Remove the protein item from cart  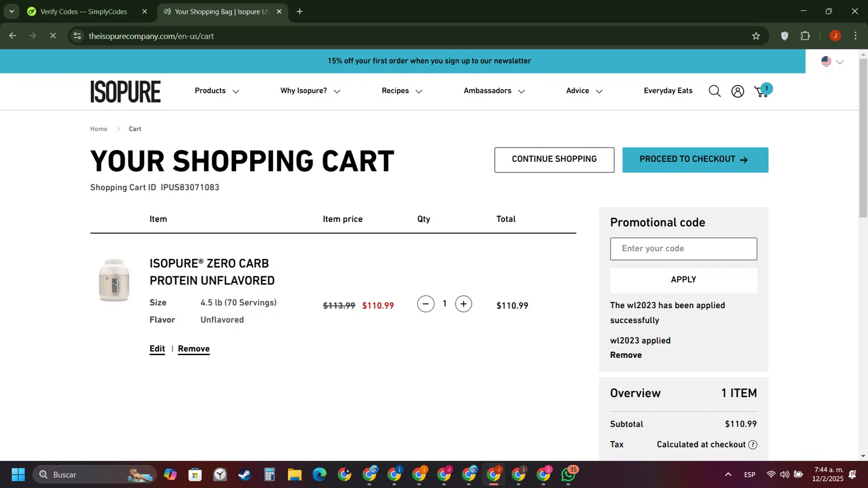pos(194,349)
